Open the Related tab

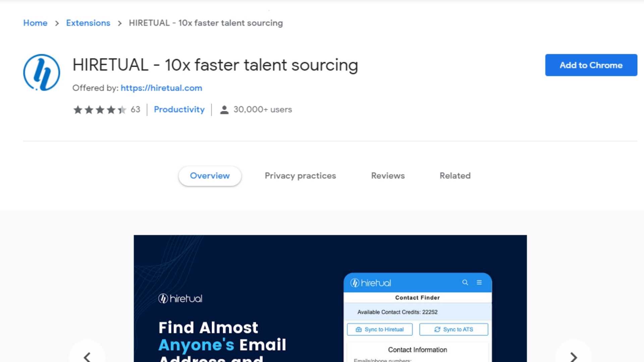point(455,176)
